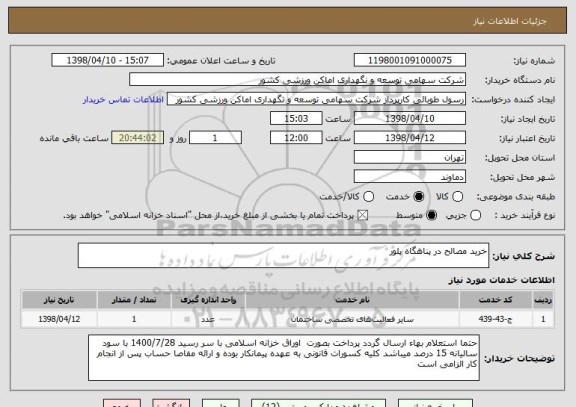This screenshot has width=576, height=407.
Task: Select the کالا radio button
Action: (x=457, y=197)
